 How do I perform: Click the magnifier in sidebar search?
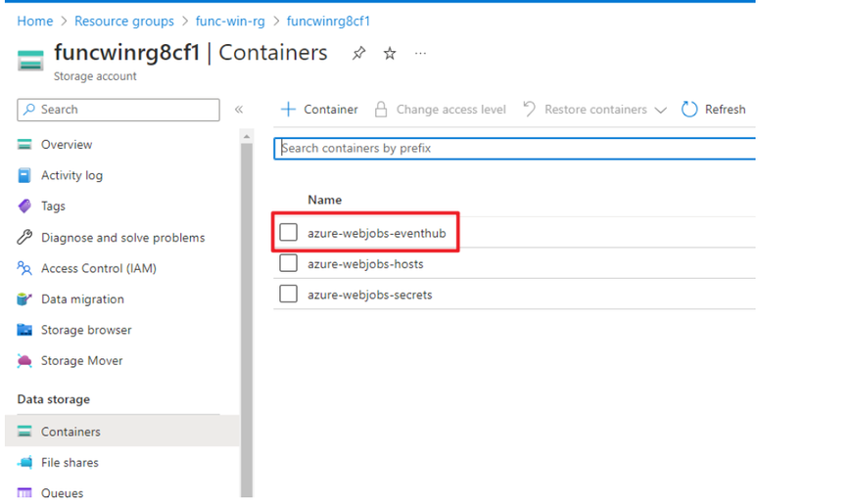click(29, 110)
